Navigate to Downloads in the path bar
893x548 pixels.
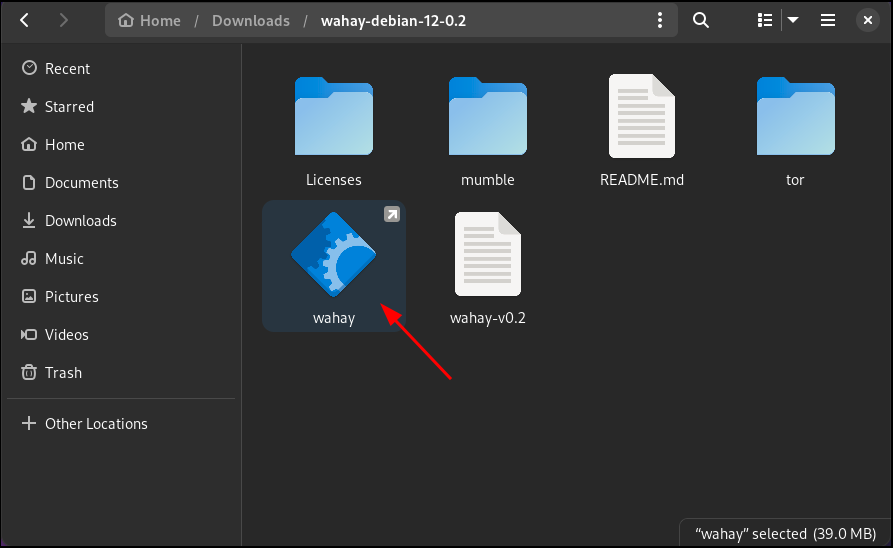(250, 20)
